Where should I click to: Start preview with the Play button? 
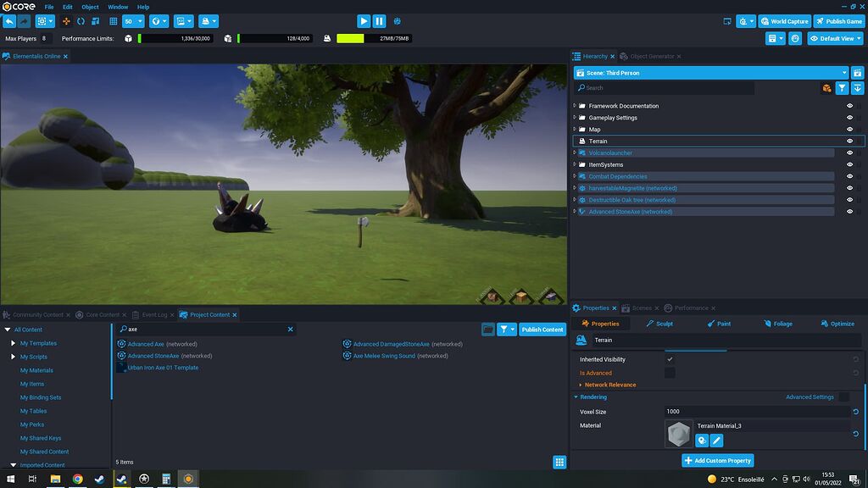pos(364,21)
